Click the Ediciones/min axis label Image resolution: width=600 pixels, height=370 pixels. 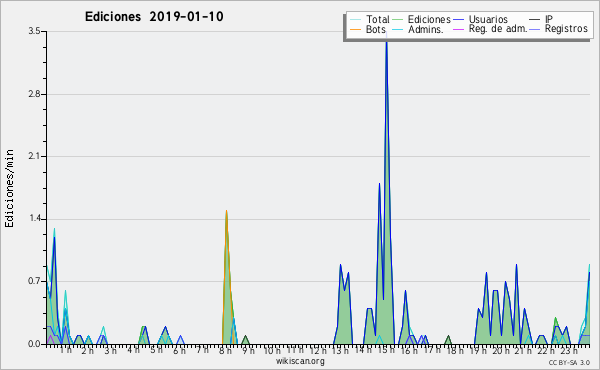9,188
